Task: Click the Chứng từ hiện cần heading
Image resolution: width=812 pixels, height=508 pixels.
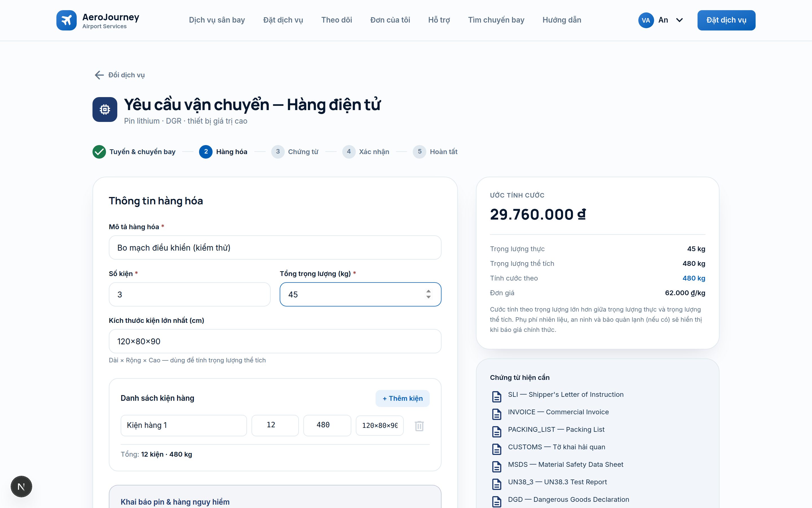Action: [520, 378]
